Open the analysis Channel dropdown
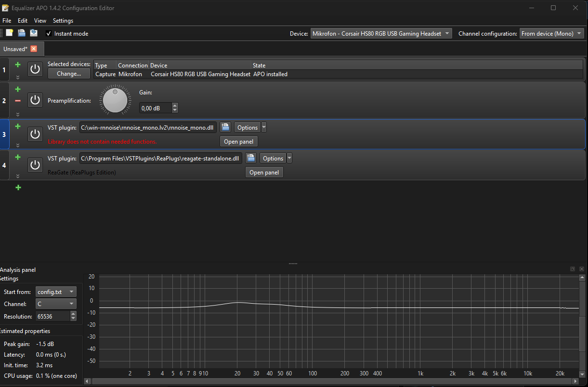 click(56, 304)
